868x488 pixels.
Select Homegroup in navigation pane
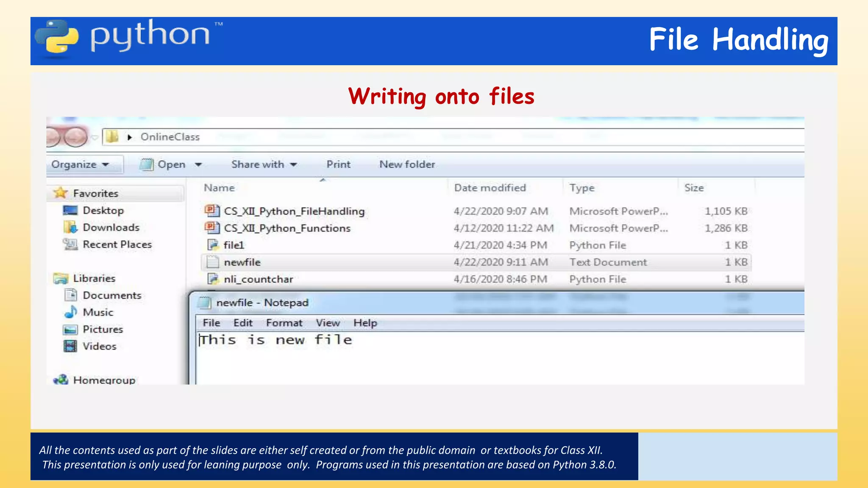click(x=104, y=380)
